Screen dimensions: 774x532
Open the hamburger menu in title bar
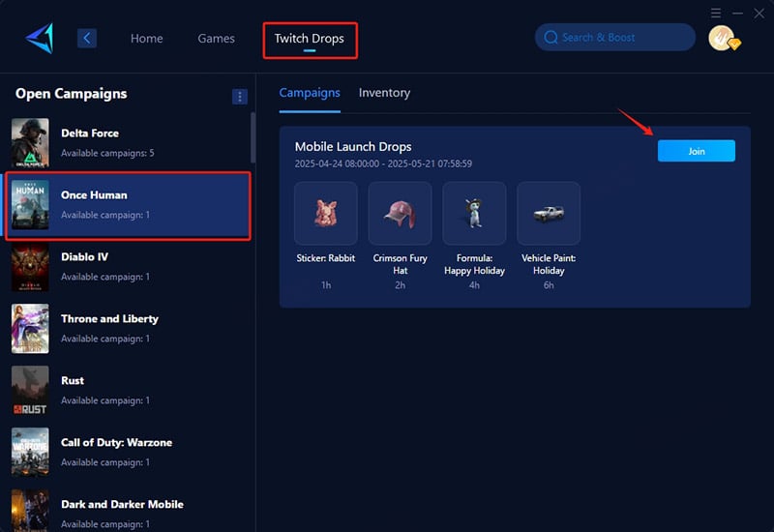click(716, 13)
